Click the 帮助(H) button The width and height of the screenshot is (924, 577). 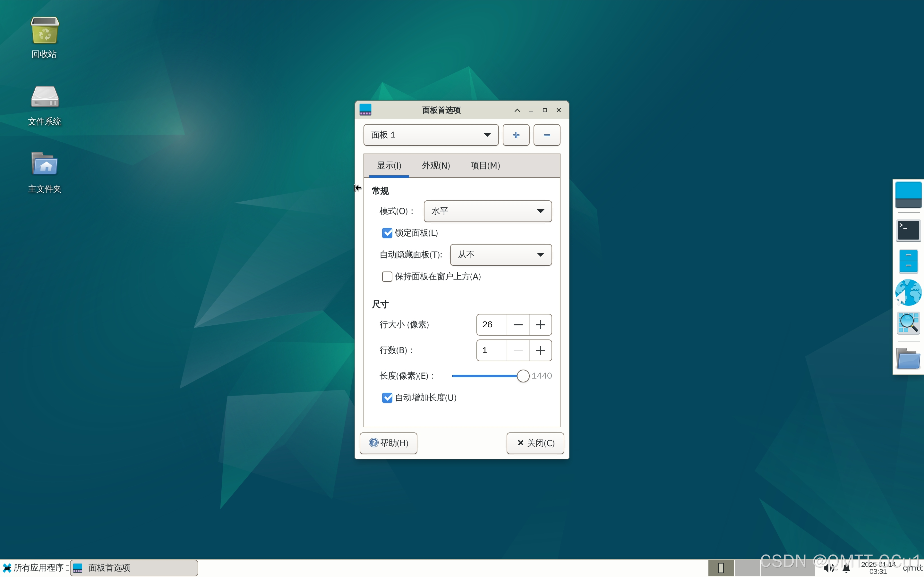[x=388, y=443]
